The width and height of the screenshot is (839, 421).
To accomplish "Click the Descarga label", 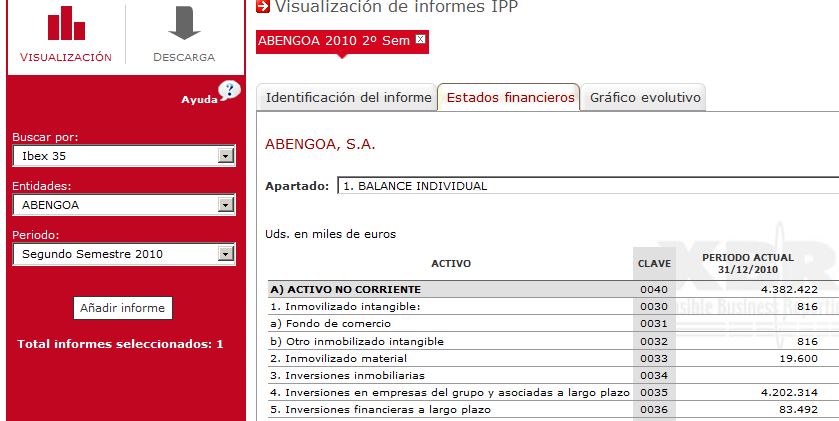I will tap(184, 57).
